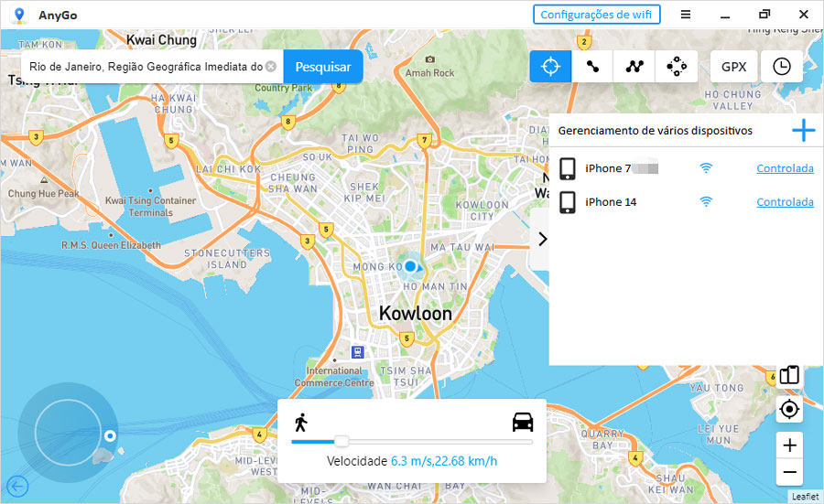Screen dimensions: 824x504
Task: Select the multi-spot route mode icon
Action: (634, 67)
